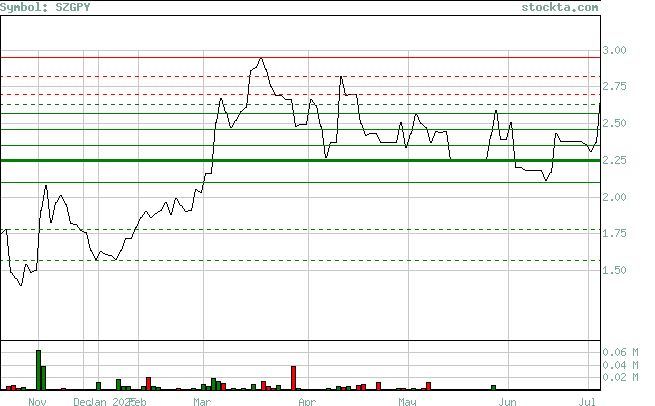
Task: Click the 0.06 M volume axis label
Action: [x=620, y=353]
